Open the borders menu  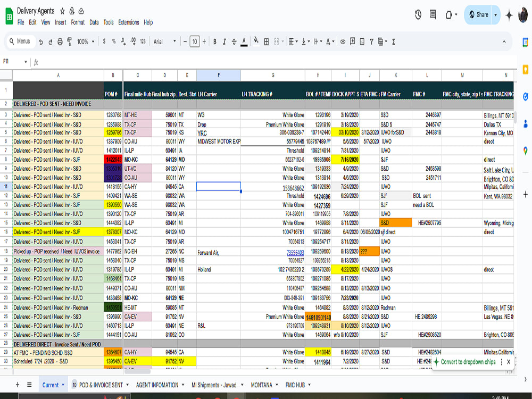267,41
